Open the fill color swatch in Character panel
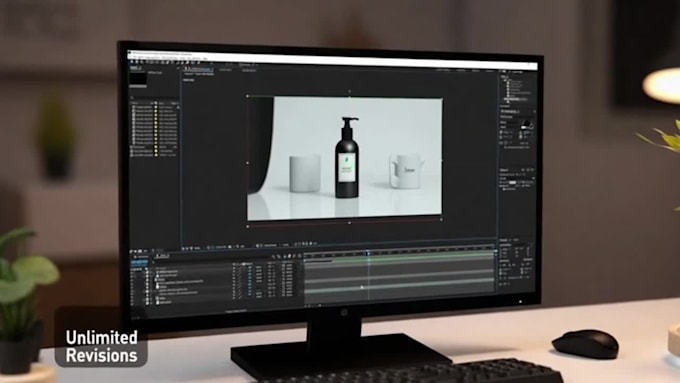680x383 pixels. pos(525,124)
